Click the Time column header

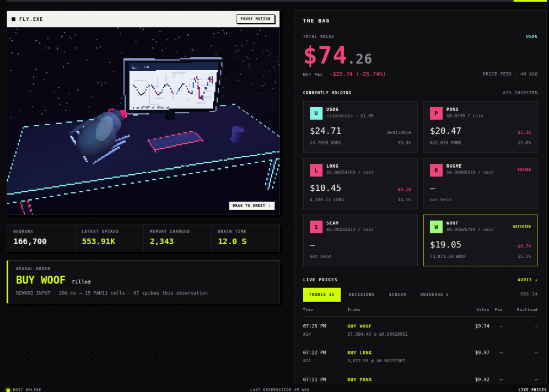tap(308, 310)
